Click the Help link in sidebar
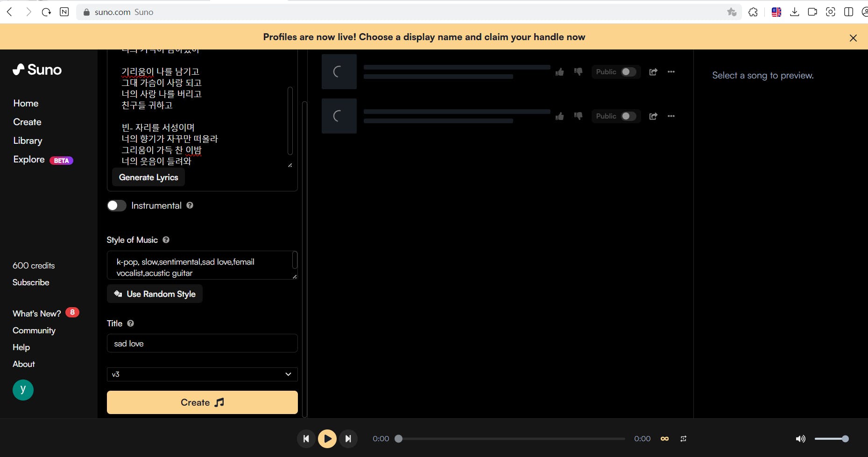The image size is (868, 457). click(21, 347)
